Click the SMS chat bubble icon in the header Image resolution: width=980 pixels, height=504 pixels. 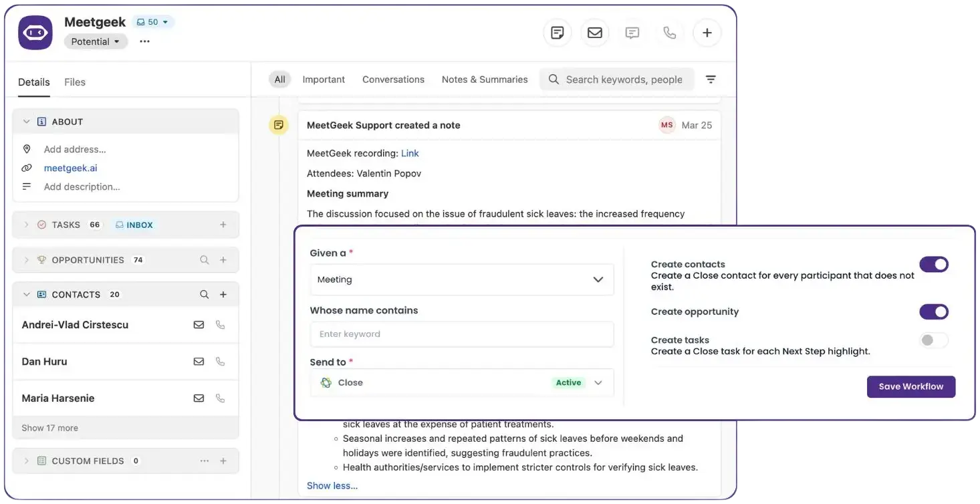632,33
